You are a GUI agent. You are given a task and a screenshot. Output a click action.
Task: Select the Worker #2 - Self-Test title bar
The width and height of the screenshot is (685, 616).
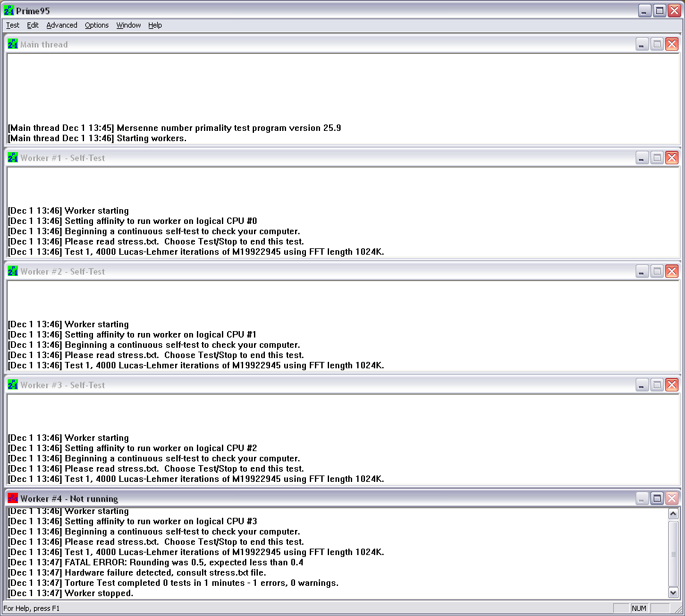[342, 271]
